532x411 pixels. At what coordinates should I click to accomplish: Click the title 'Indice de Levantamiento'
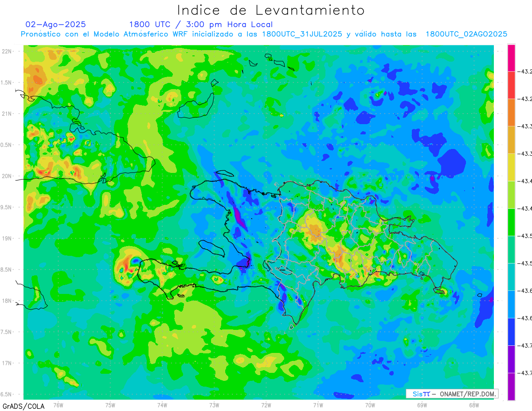pyautogui.click(x=271, y=10)
